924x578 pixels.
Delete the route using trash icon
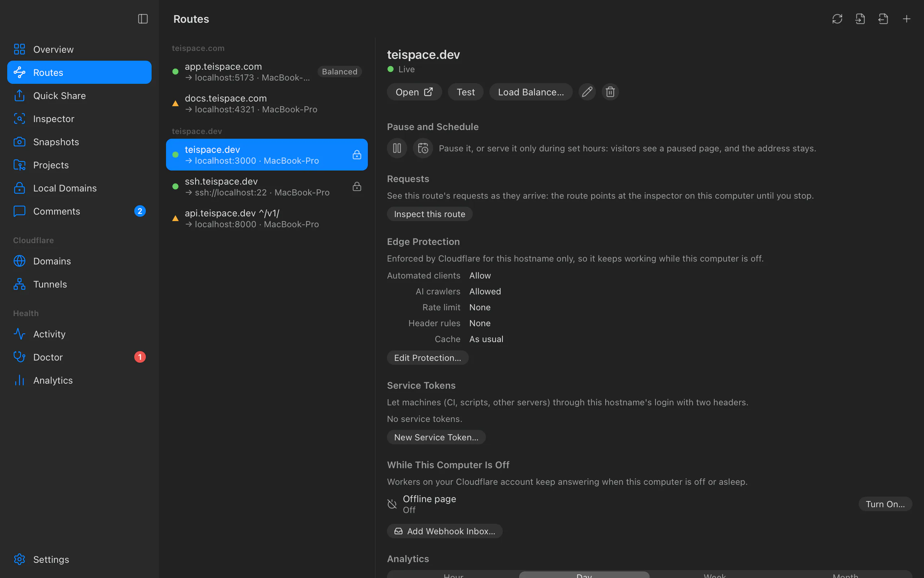[x=610, y=92]
